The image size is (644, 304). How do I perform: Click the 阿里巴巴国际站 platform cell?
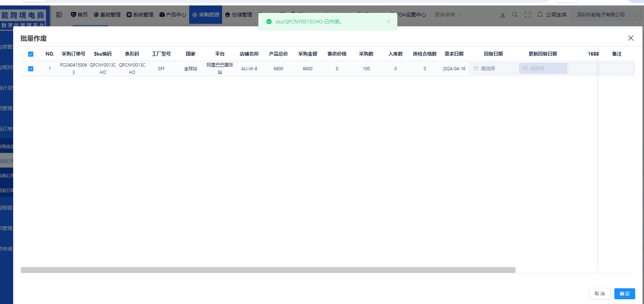220,68
